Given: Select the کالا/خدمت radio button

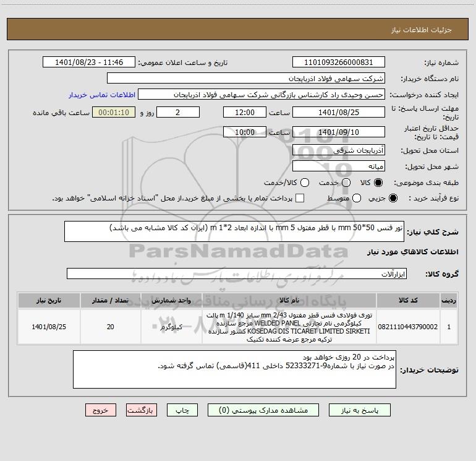Looking at the screenshot, I should coord(305,183).
